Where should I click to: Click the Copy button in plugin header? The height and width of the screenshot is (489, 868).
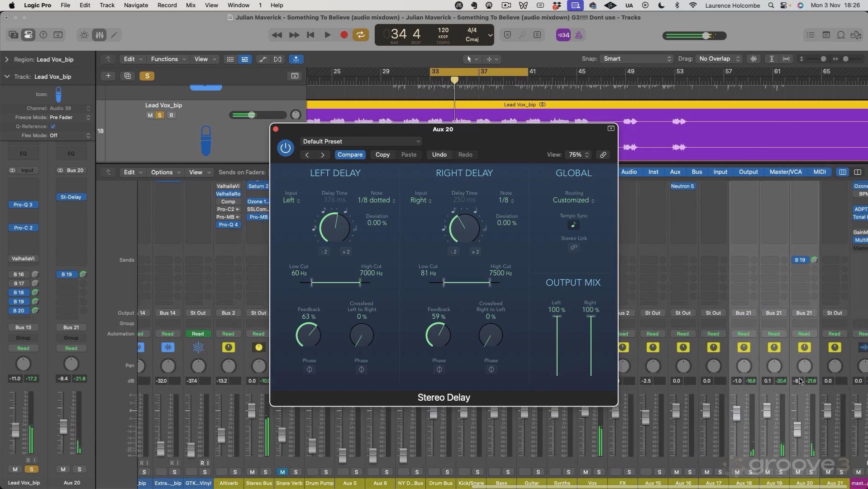click(x=382, y=155)
